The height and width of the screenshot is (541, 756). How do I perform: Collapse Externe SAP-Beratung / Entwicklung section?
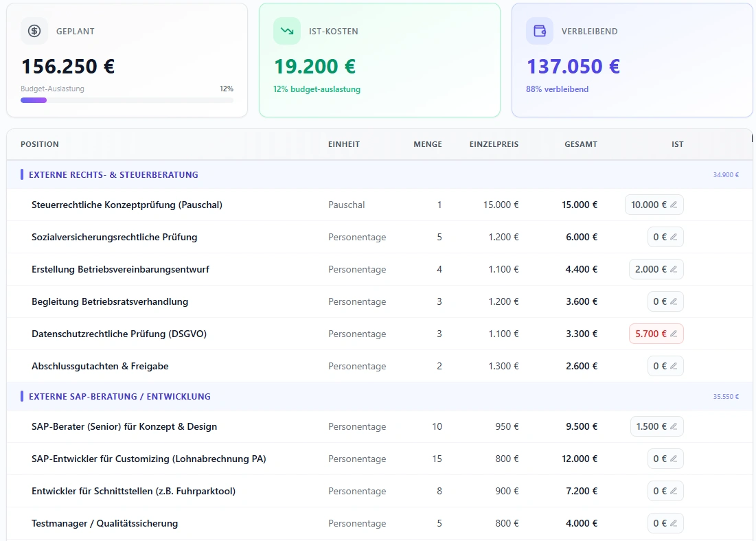tap(119, 397)
